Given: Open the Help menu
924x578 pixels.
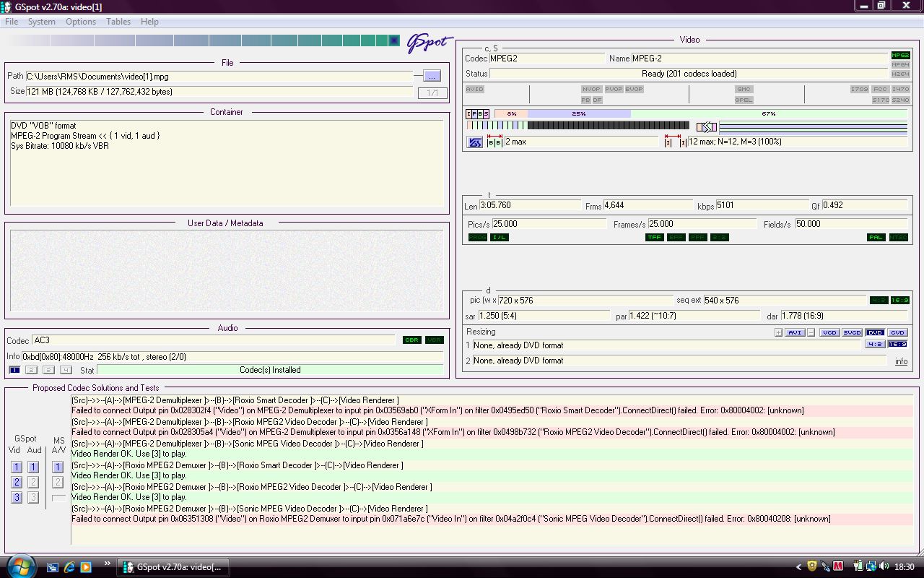Looking at the screenshot, I should (149, 22).
